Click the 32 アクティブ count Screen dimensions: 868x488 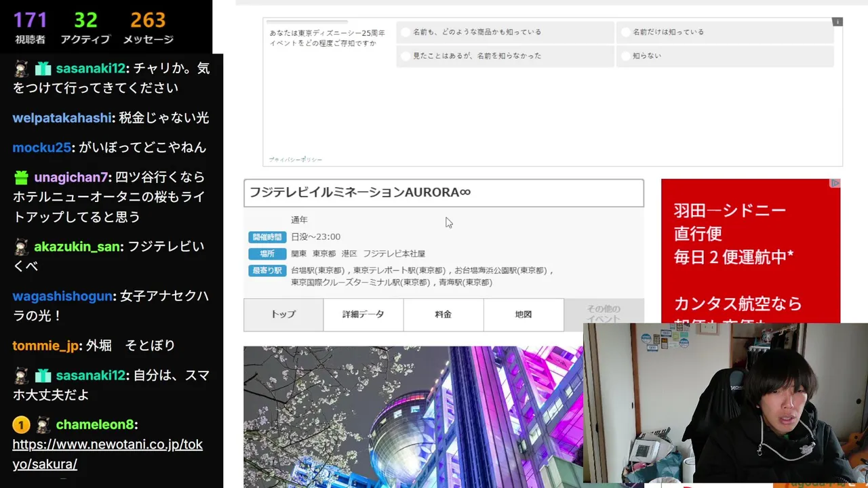click(85, 28)
